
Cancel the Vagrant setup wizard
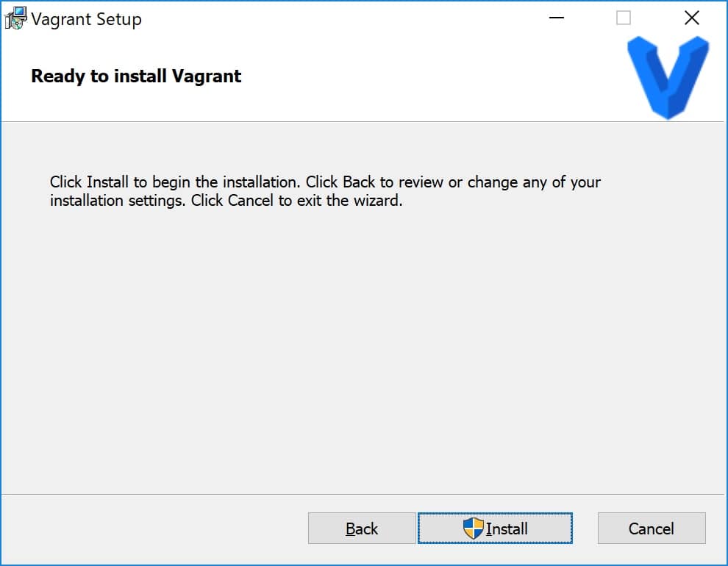click(652, 528)
